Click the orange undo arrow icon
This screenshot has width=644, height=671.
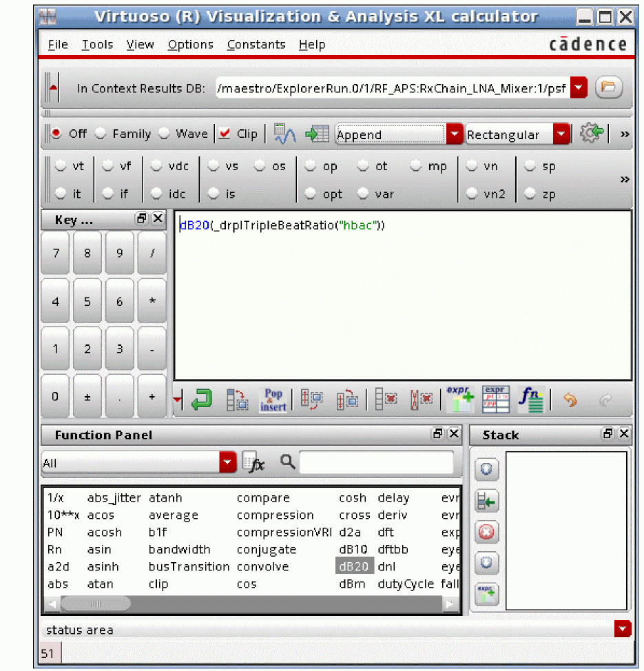click(x=570, y=400)
